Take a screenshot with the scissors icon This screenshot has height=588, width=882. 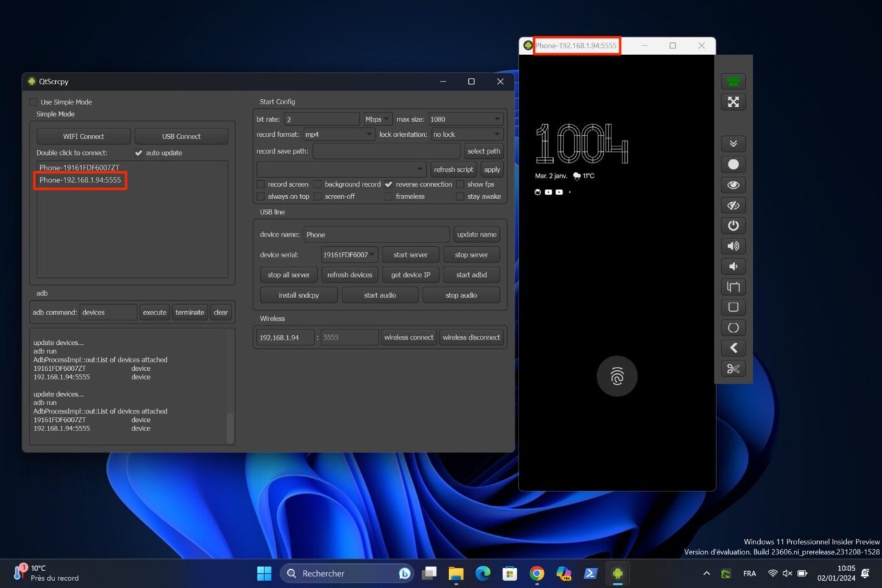(733, 369)
